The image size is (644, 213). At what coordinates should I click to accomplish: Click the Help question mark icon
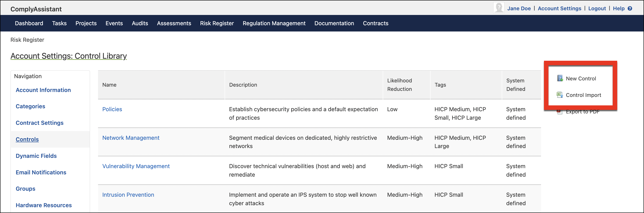(x=630, y=8)
